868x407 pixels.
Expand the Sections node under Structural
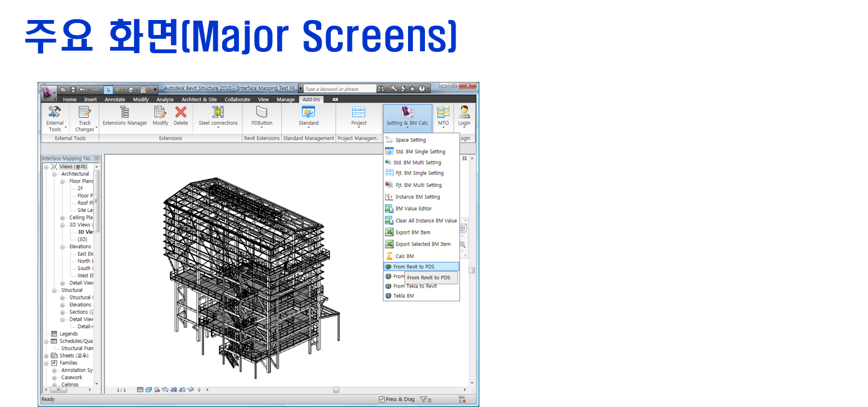pyautogui.click(x=63, y=312)
